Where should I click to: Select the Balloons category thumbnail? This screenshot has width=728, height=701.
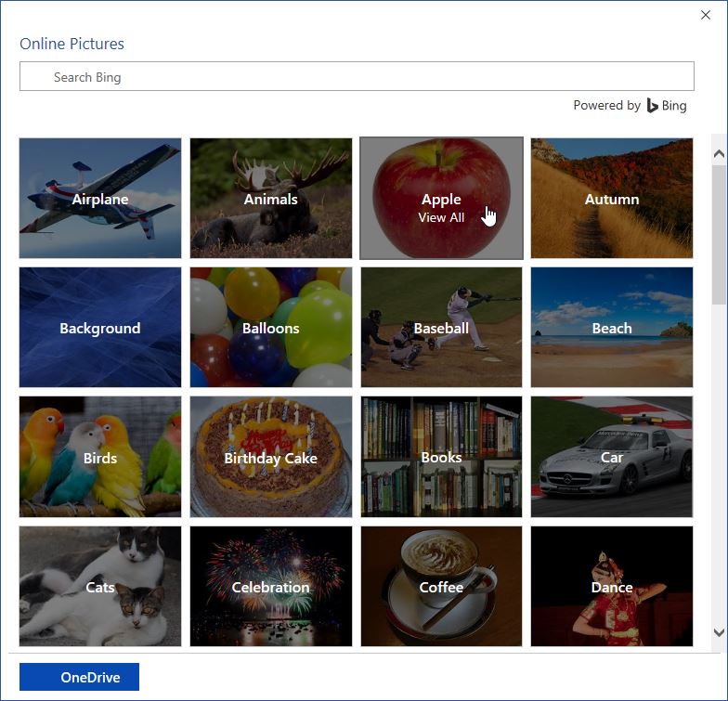tap(271, 327)
